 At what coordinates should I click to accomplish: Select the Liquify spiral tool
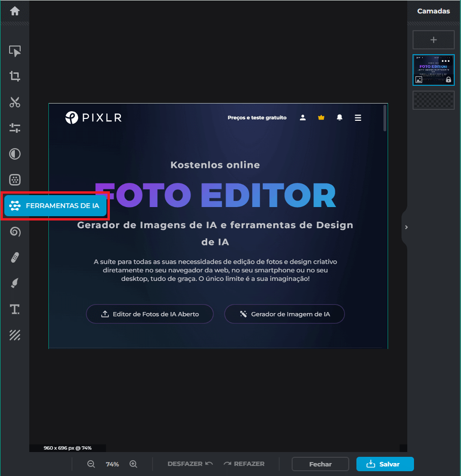[x=14, y=232]
